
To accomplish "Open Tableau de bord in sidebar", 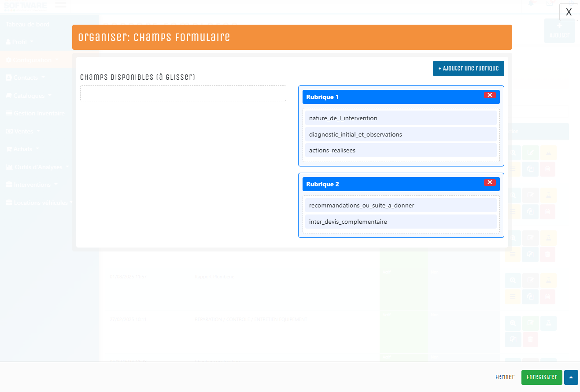I will [x=27, y=24].
